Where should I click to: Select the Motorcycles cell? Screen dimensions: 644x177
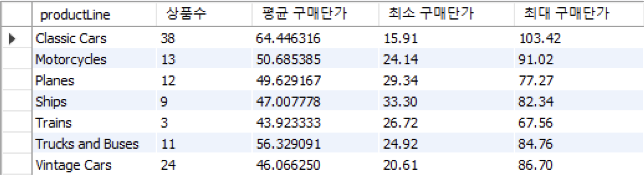[x=94, y=59]
